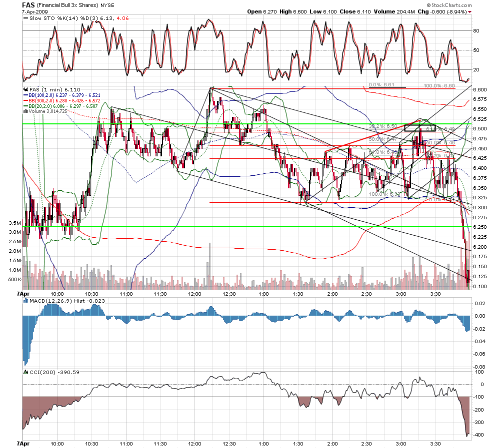
Task: Click the 6.250 price axis label
Action: point(479,227)
